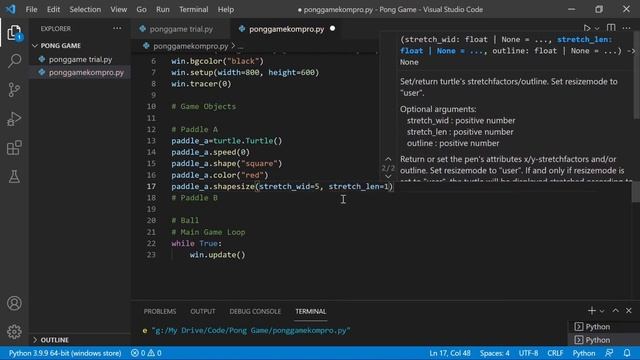Image resolution: width=640 pixels, height=360 pixels.
Task: Open editor More Actions ellipsis
Action: (x=627, y=28)
